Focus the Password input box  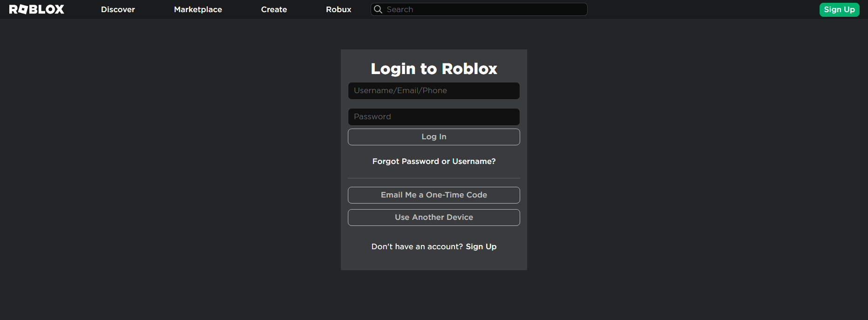click(x=434, y=117)
